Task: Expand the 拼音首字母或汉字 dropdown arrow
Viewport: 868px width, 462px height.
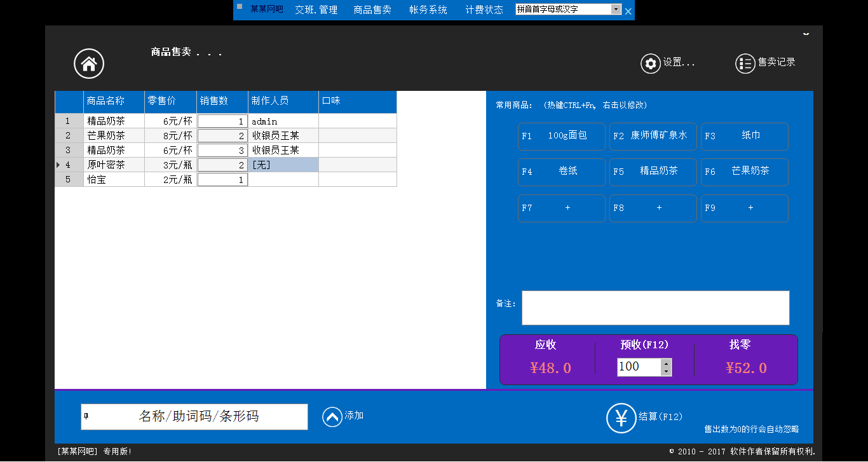Action: [x=616, y=10]
